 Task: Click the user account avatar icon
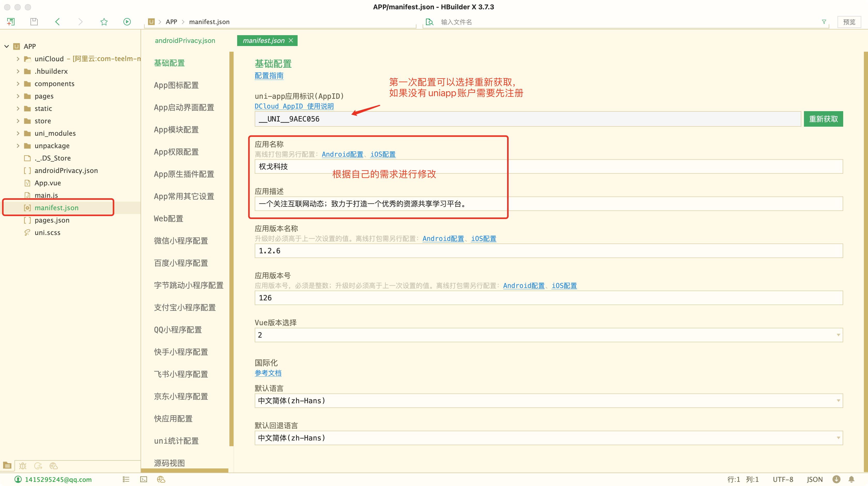tap(18, 479)
